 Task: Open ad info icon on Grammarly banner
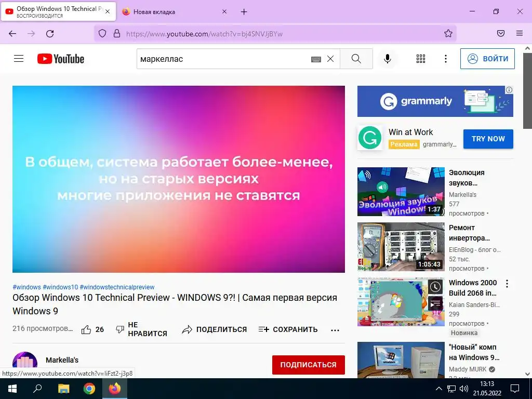[509, 90]
